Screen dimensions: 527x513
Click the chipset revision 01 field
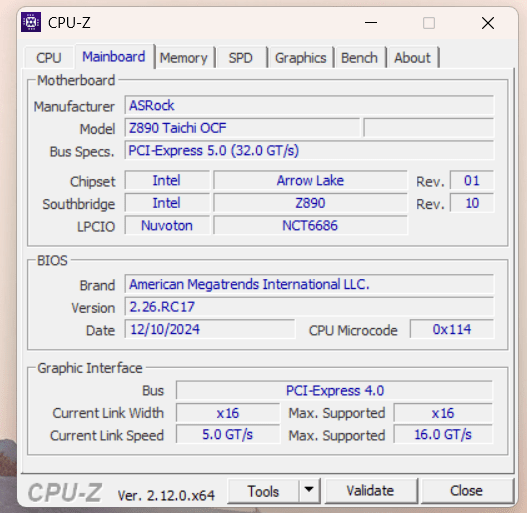tap(472, 181)
